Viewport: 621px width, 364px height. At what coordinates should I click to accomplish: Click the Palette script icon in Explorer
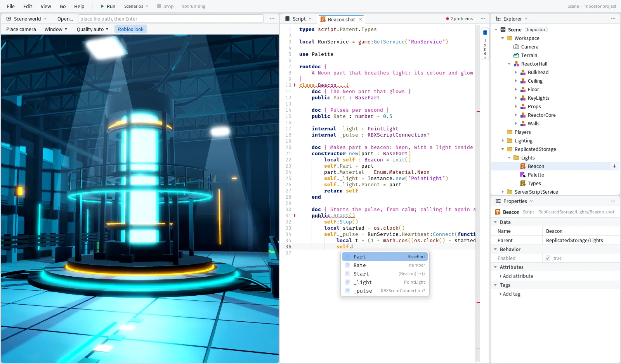[523, 175]
